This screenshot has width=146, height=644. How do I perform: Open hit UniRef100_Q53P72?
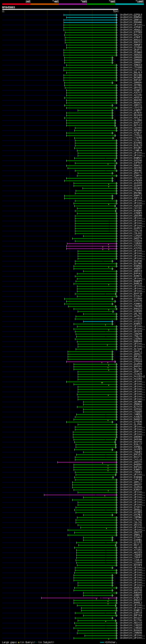pos(131,50)
